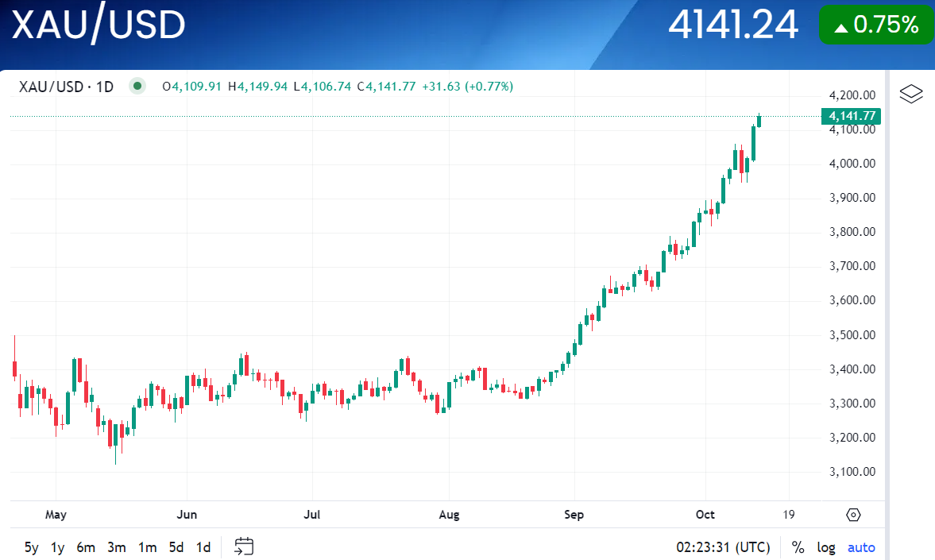
Task: Choose the 1y date range
Action: 58,547
